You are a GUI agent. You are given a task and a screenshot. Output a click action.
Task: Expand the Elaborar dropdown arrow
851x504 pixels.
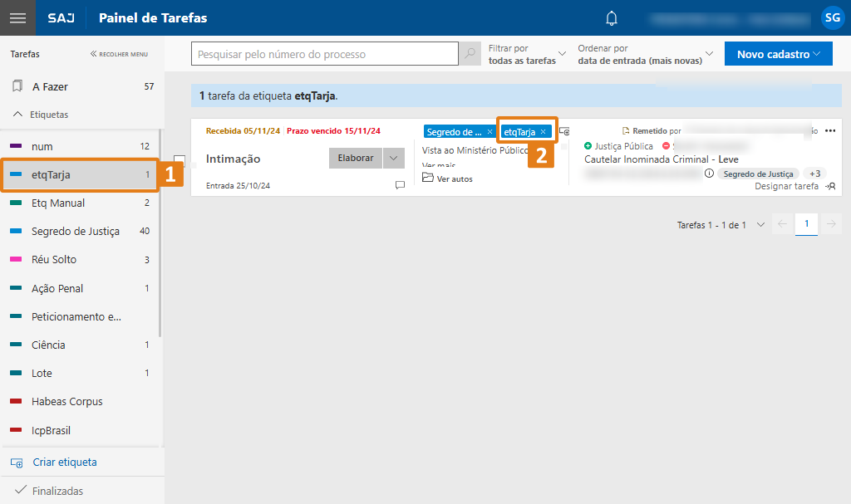[x=394, y=158]
